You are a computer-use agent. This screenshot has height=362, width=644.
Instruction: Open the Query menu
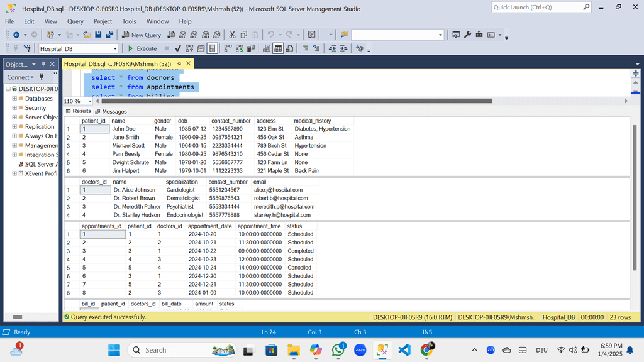[x=75, y=21]
